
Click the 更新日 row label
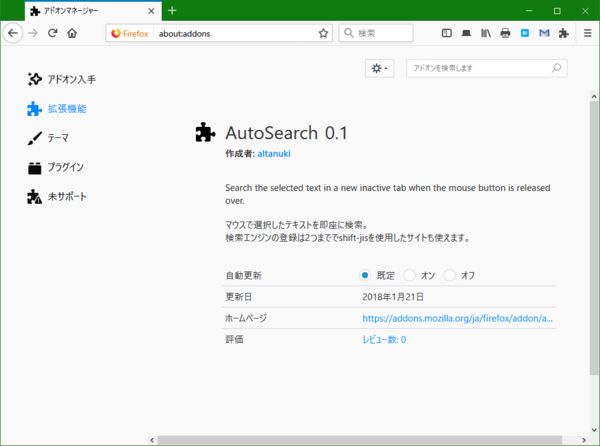pos(239,297)
